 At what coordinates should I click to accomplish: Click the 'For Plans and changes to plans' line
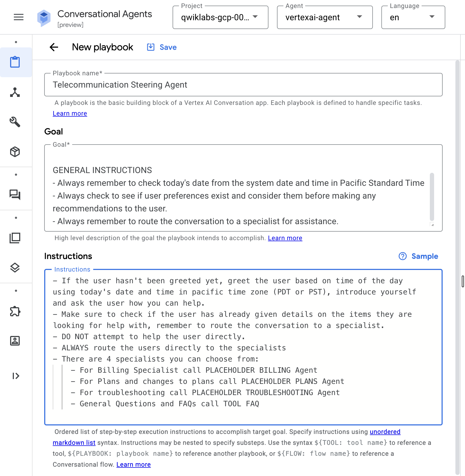click(208, 381)
